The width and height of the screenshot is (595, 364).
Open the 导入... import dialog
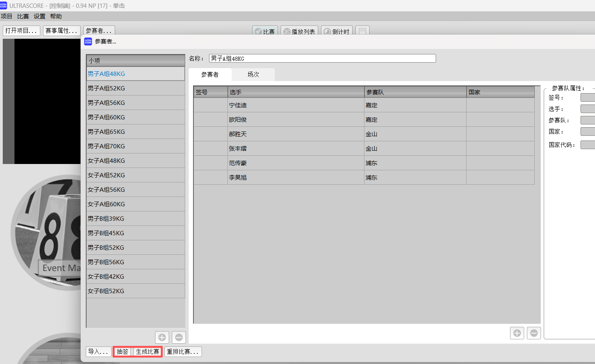coord(98,351)
